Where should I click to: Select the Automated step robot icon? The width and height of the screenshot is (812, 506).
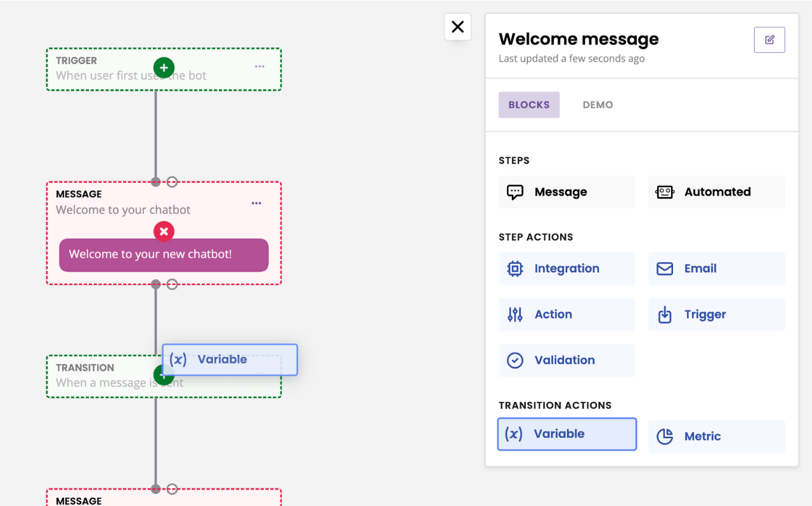pyautogui.click(x=664, y=192)
